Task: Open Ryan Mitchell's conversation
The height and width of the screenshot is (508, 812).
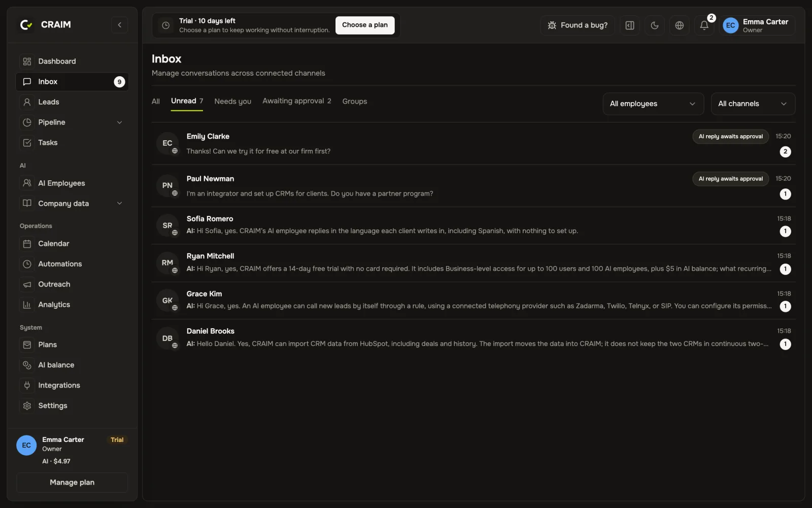Action: (x=473, y=263)
